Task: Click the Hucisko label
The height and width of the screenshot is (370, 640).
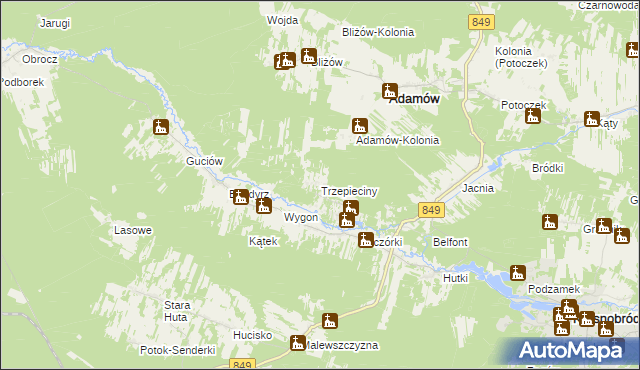Action: (x=253, y=335)
